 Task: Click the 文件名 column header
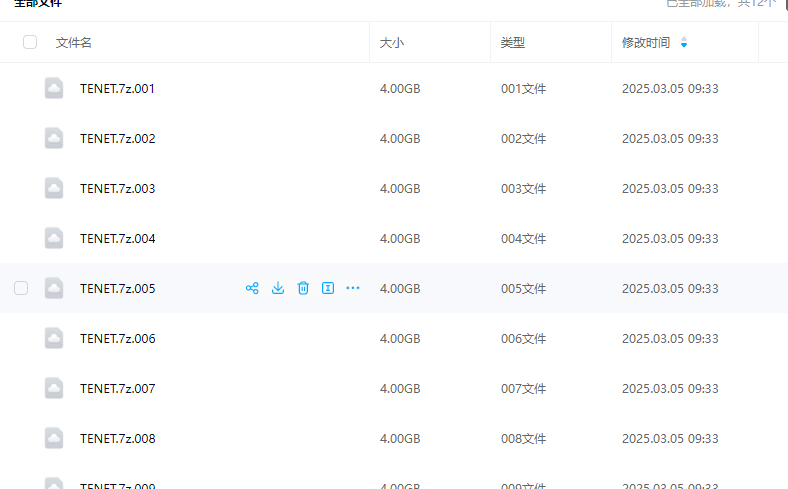[74, 43]
